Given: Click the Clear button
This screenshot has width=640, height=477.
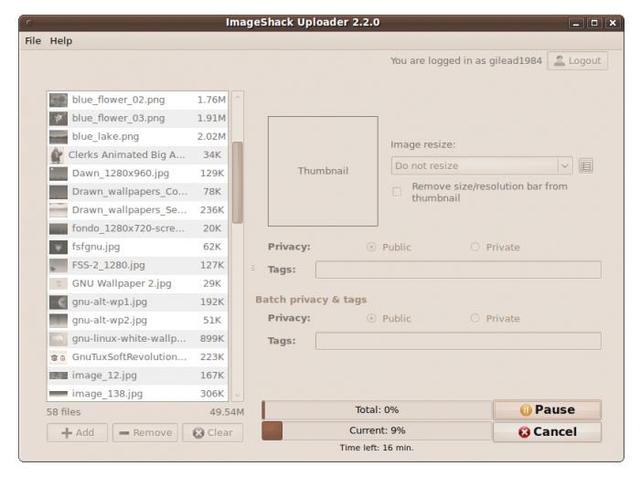Looking at the screenshot, I should coord(213,433).
